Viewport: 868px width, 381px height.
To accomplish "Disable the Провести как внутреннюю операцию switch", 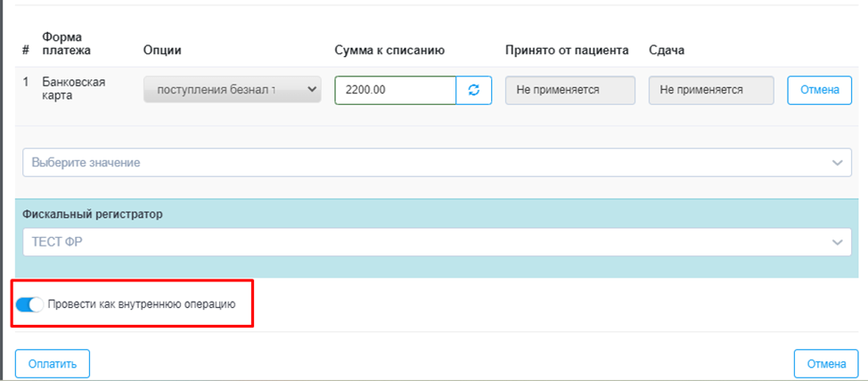I will tap(29, 304).
